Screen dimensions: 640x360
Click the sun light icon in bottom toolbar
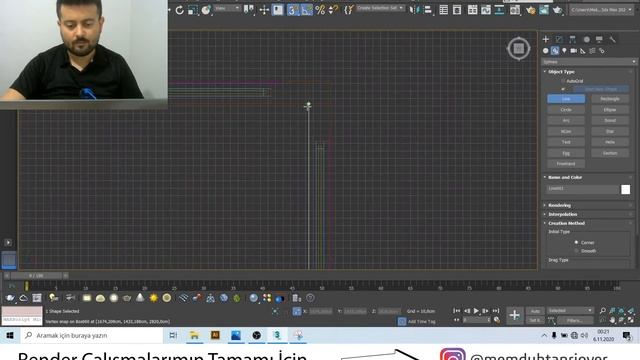[153, 298]
